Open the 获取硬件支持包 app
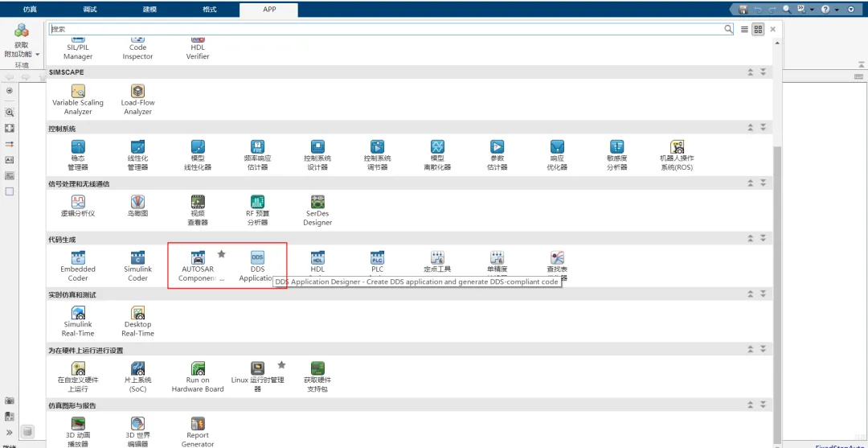 pos(317,376)
